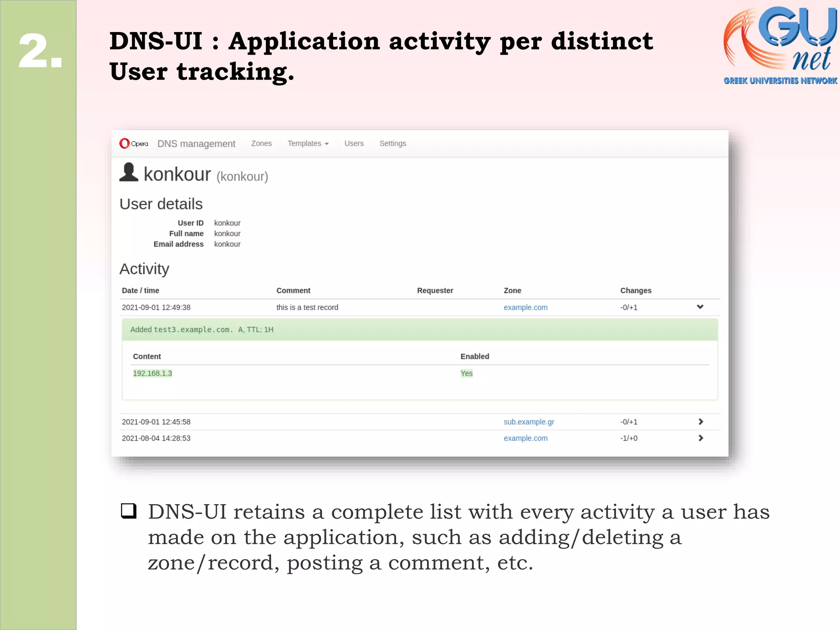This screenshot has width=840, height=630.
Task: Click the Requester column header
Action: coord(435,290)
